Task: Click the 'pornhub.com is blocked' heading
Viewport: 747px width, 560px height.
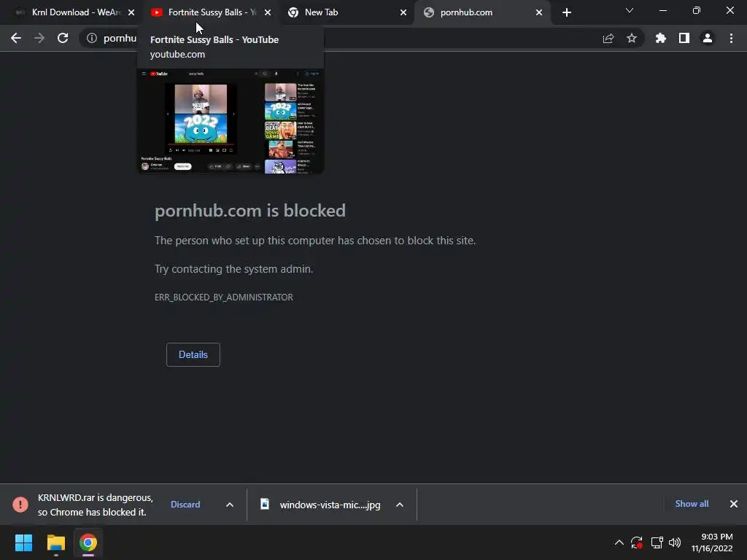Action: pos(250,211)
